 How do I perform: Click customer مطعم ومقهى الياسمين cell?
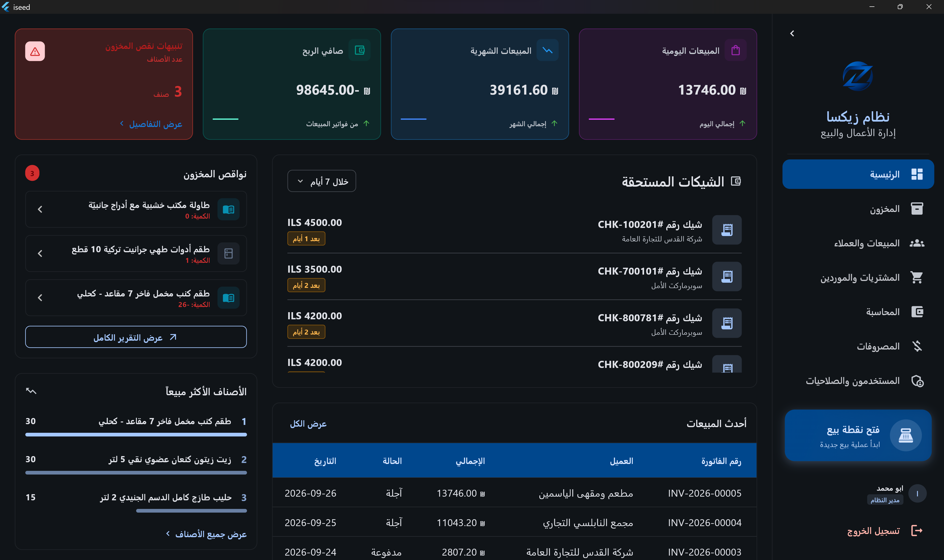pos(586,493)
